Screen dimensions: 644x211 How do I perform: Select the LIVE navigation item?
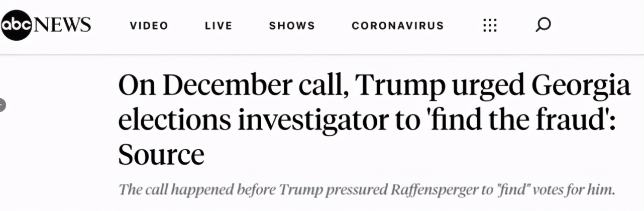[x=219, y=25]
